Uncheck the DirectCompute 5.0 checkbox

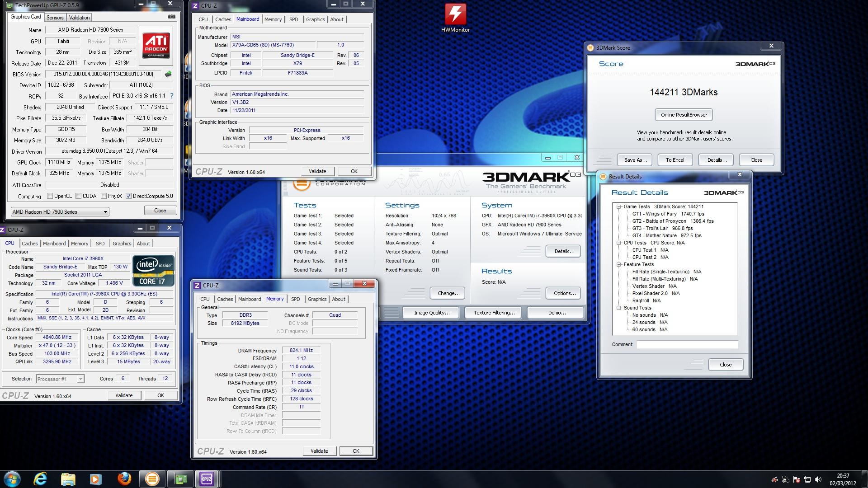tap(129, 196)
